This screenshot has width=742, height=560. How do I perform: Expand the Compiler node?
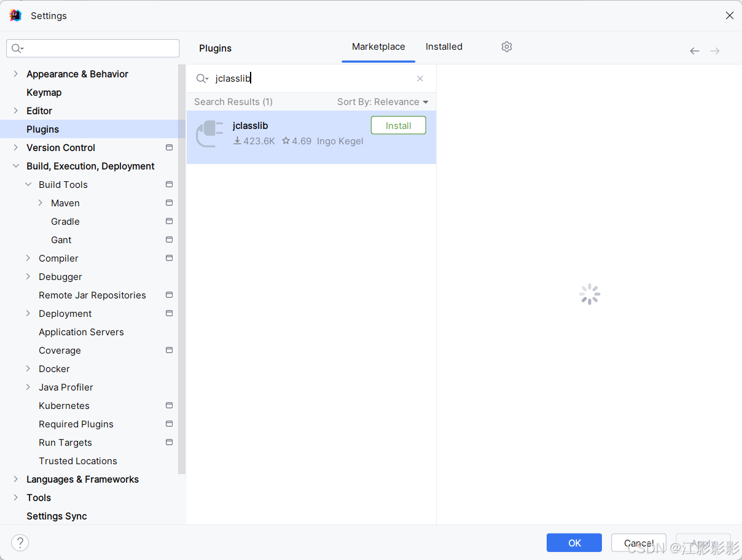click(28, 258)
